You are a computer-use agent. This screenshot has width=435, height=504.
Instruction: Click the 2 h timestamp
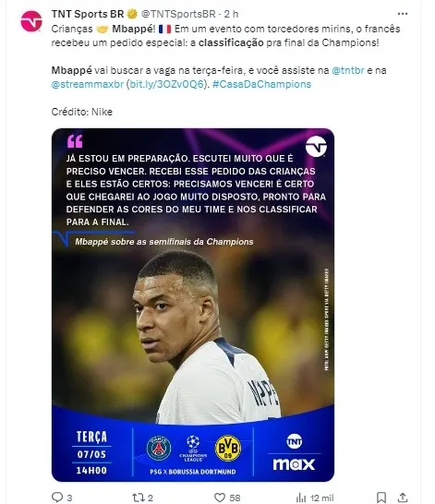232,14
